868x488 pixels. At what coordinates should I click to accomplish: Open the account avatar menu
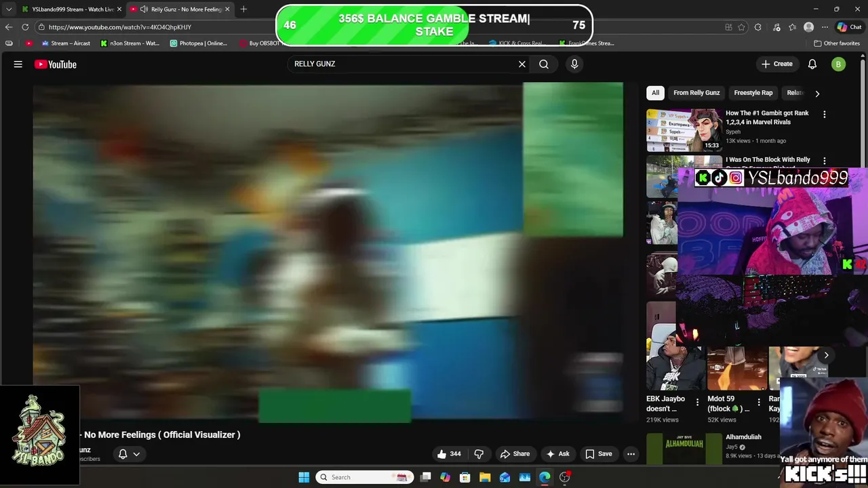point(839,64)
